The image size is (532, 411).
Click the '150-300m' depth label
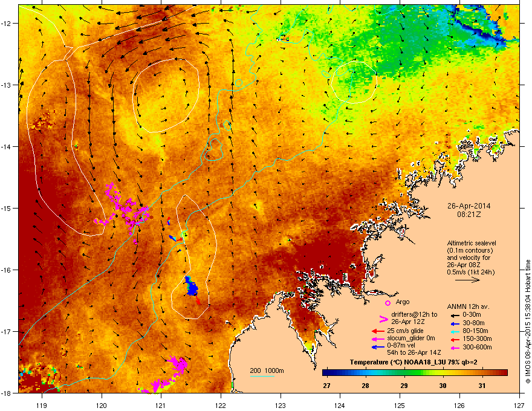pyautogui.click(x=477, y=338)
